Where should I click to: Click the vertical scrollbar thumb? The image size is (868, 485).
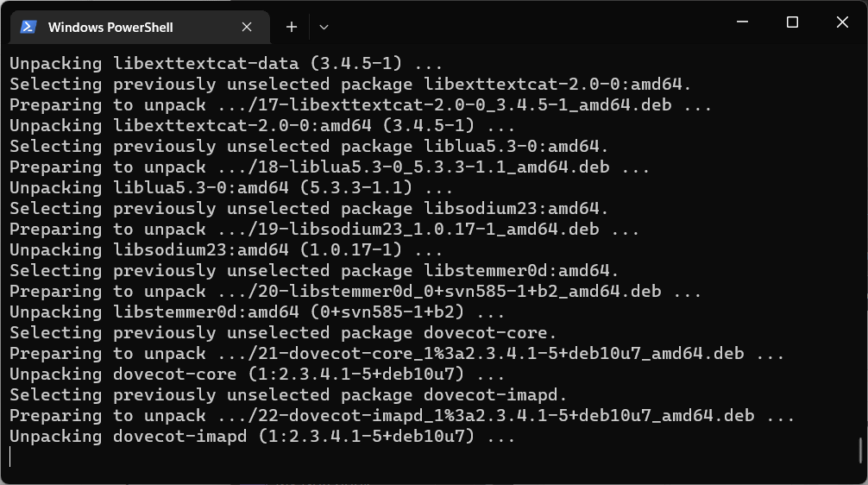point(860,450)
